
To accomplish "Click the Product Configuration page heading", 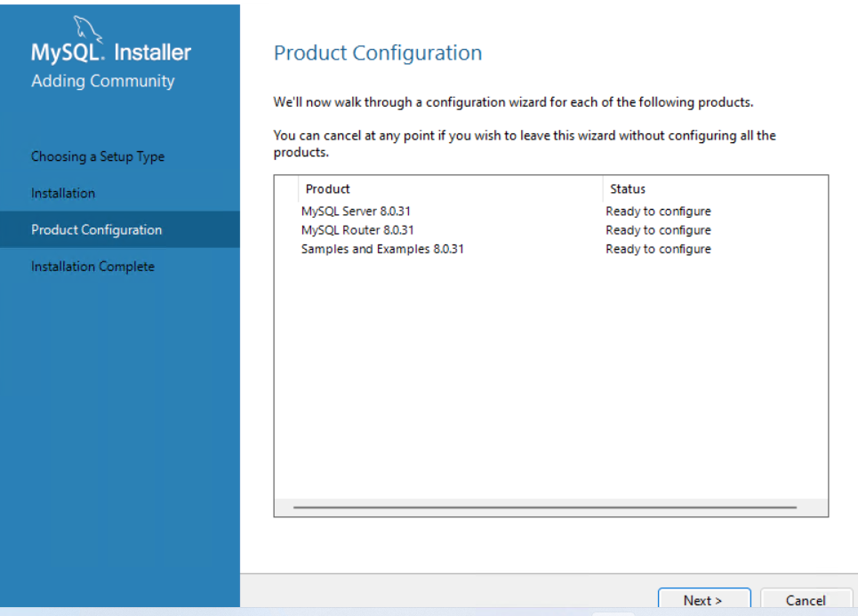I will pyautogui.click(x=378, y=53).
